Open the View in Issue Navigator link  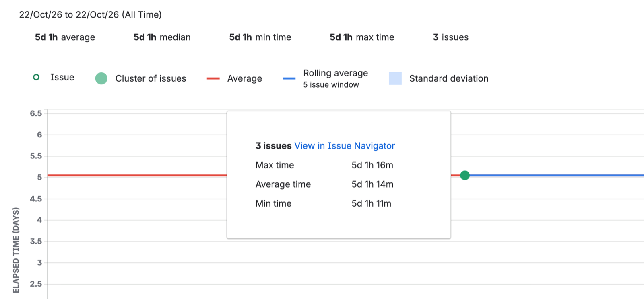(345, 146)
